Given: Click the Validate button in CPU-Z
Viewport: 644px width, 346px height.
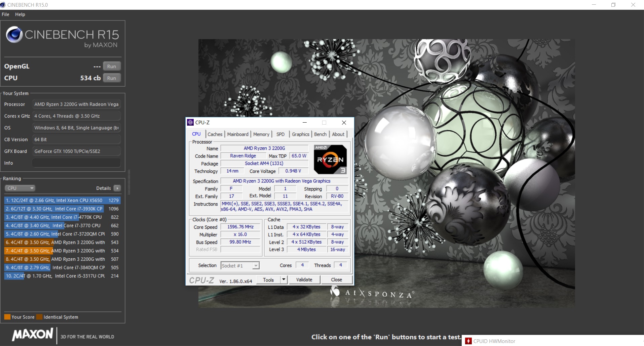Looking at the screenshot, I should coord(304,280).
